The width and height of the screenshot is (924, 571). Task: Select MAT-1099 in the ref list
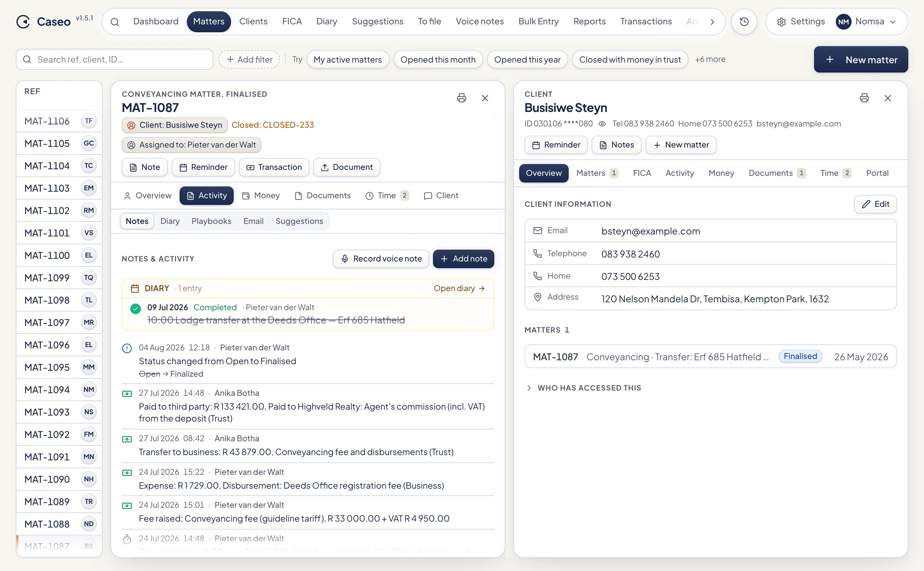[59, 278]
